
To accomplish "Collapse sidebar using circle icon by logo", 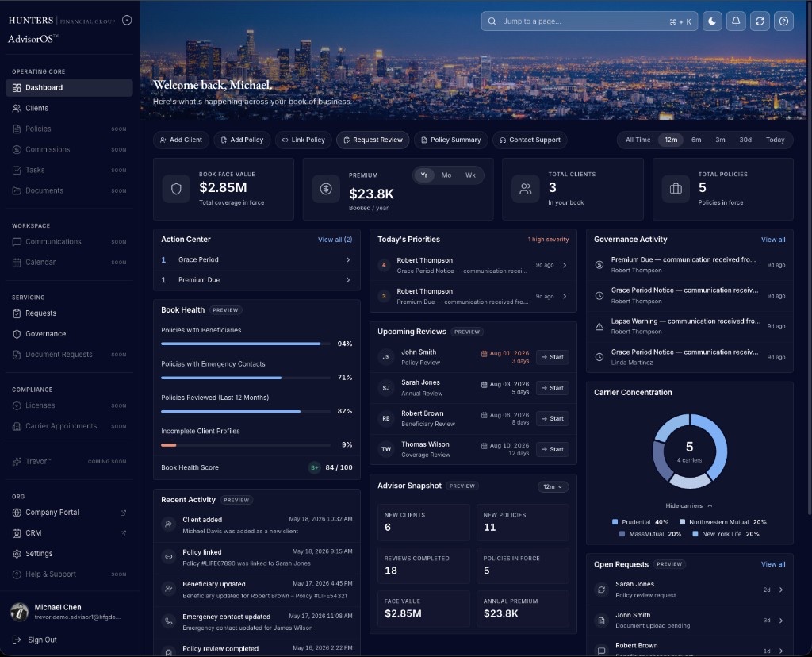I will [x=127, y=20].
